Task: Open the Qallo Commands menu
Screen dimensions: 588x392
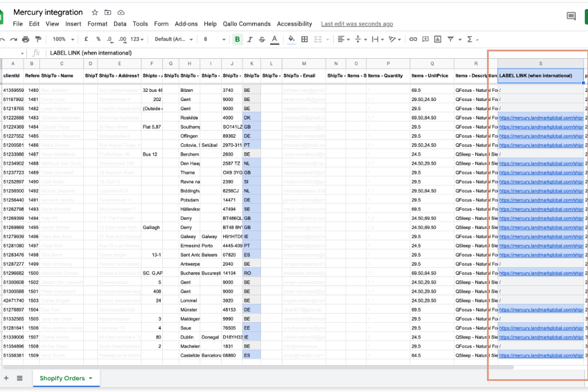Action: [247, 24]
